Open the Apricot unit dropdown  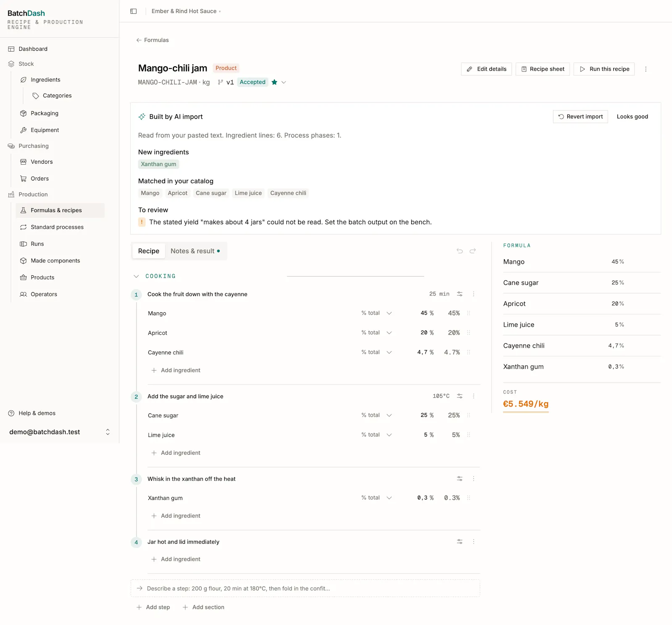pos(377,333)
